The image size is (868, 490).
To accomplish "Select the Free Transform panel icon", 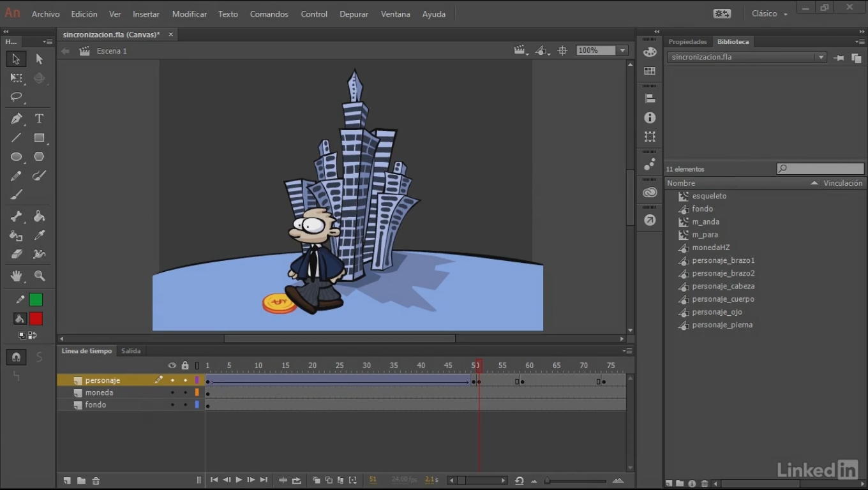I will tap(650, 137).
